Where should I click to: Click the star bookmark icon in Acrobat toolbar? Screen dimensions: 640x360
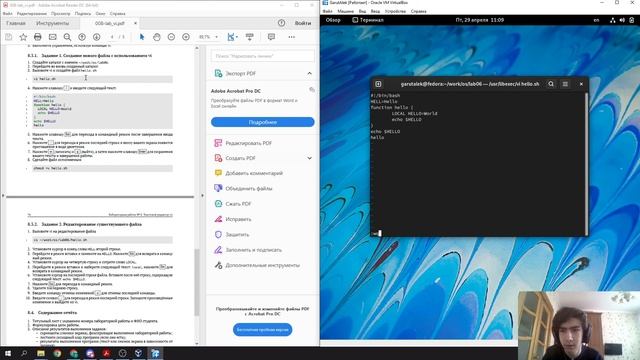click(x=23, y=37)
